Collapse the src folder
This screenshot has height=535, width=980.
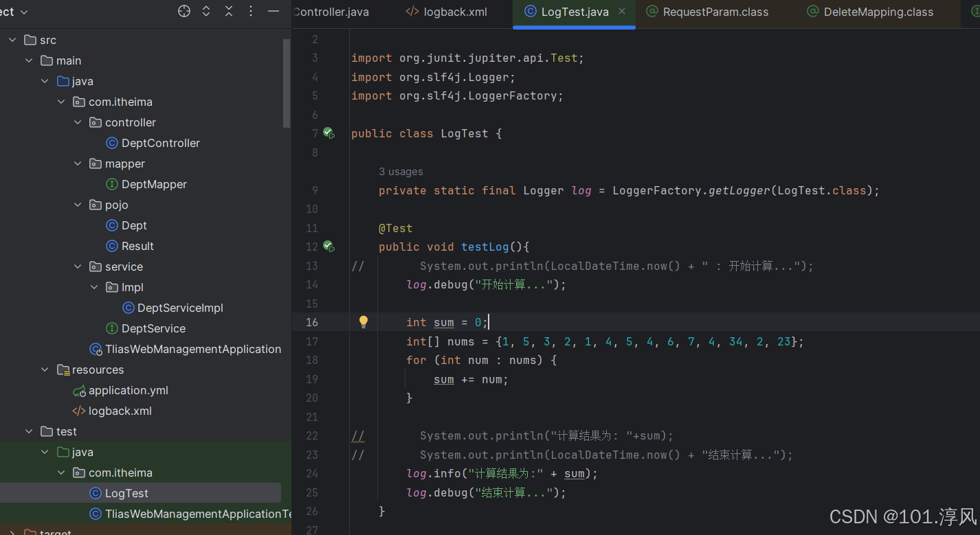[12, 40]
